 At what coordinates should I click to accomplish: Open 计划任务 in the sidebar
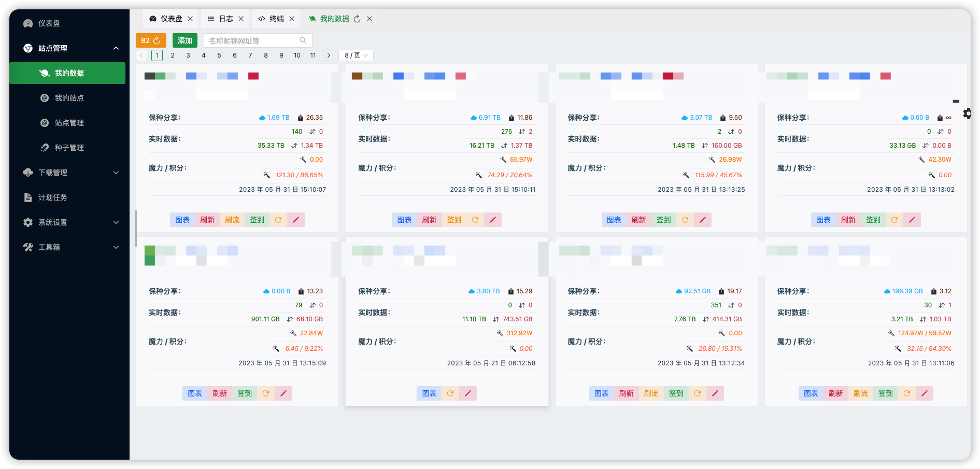click(x=67, y=197)
